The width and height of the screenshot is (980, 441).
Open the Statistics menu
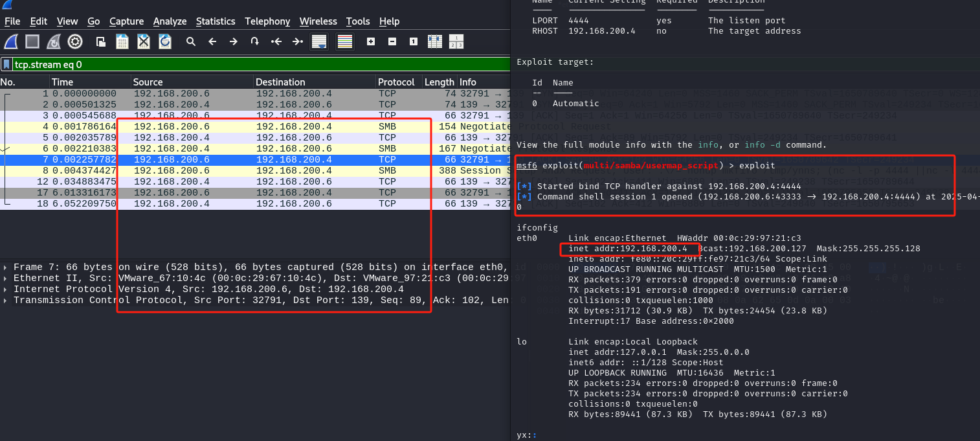(x=216, y=21)
